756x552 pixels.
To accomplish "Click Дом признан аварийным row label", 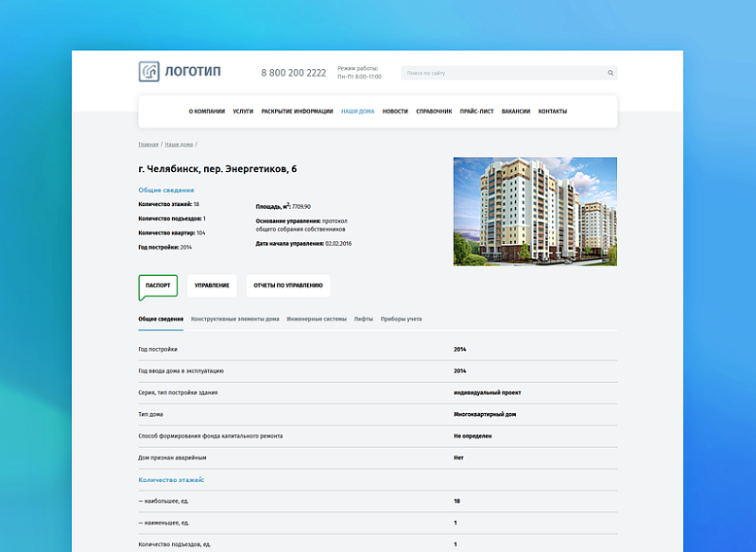I will point(172,458).
